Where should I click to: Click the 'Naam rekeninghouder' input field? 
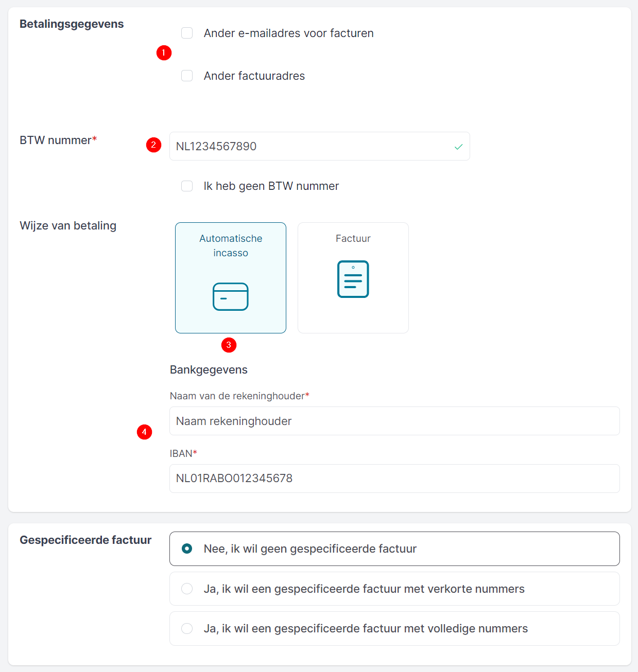(394, 421)
